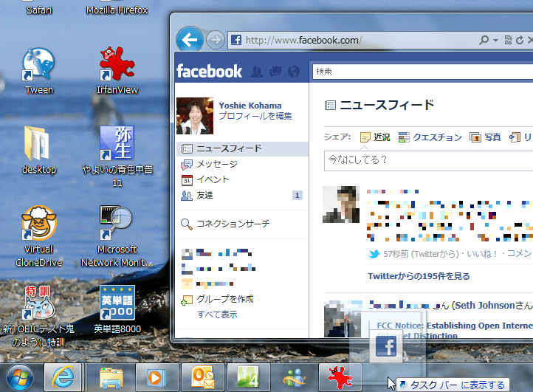Open Facebook notifications globe icon
The image size is (533, 392).
coord(294,72)
